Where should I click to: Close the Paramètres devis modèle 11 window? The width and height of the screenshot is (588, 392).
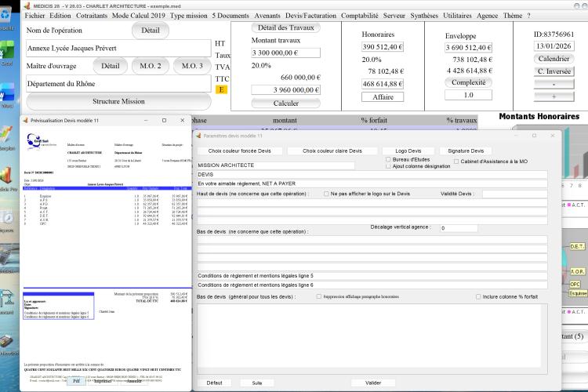tap(553, 136)
